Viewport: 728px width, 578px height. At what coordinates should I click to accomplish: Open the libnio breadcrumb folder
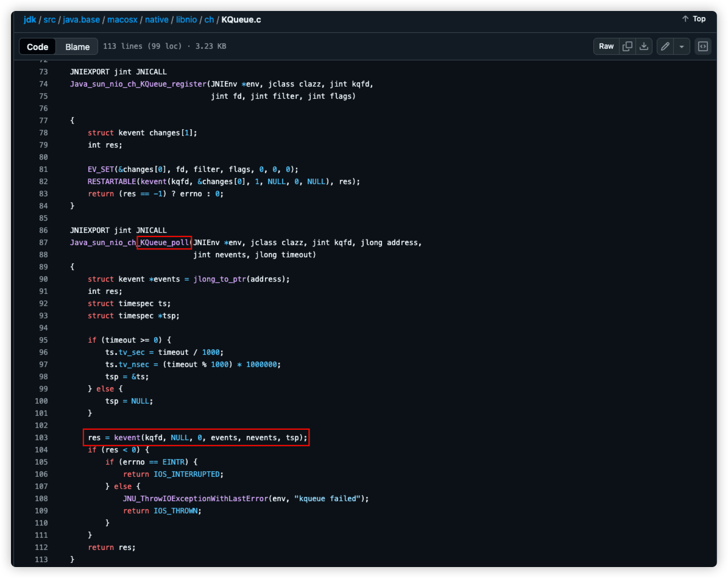click(x=186, y=20)
